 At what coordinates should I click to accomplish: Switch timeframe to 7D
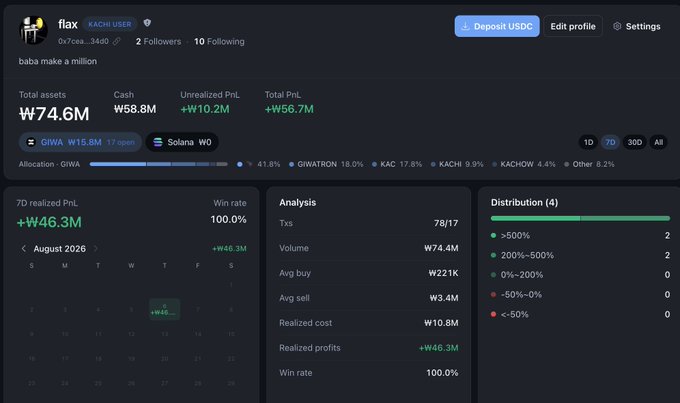[610, 142]
